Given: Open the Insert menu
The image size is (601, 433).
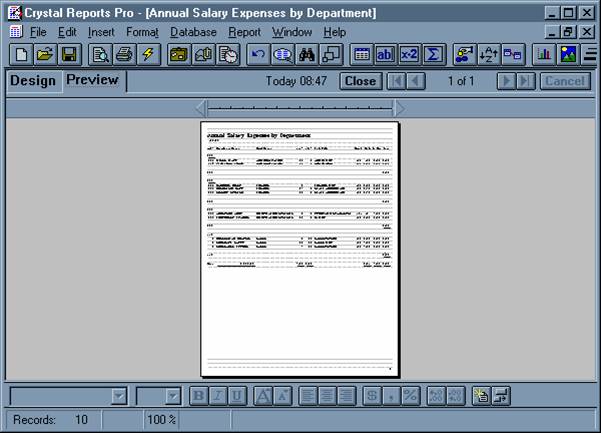Looking at the screenshot, I should coord(101,32).
